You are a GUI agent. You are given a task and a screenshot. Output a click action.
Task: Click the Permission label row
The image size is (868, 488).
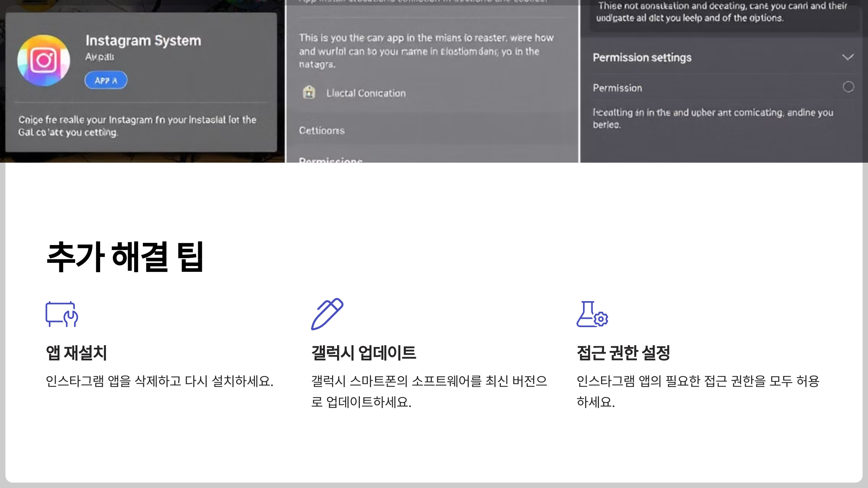pos(617,88)
